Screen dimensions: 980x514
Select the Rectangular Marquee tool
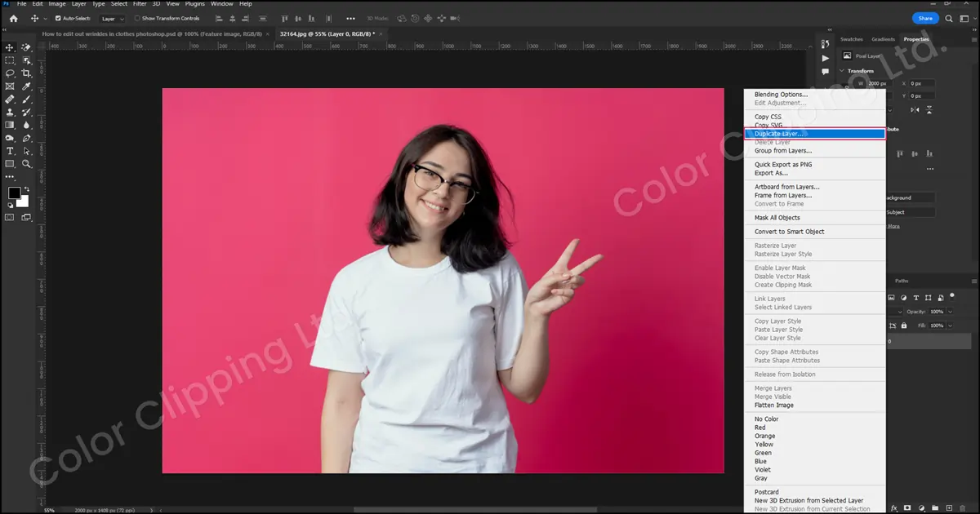(10, 60)
